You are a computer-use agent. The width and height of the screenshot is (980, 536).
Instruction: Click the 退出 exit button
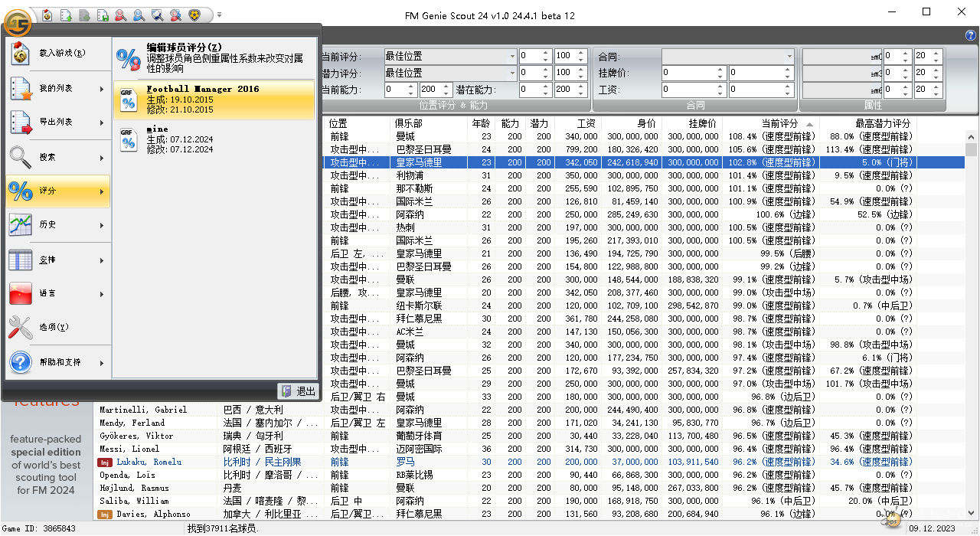298,391
